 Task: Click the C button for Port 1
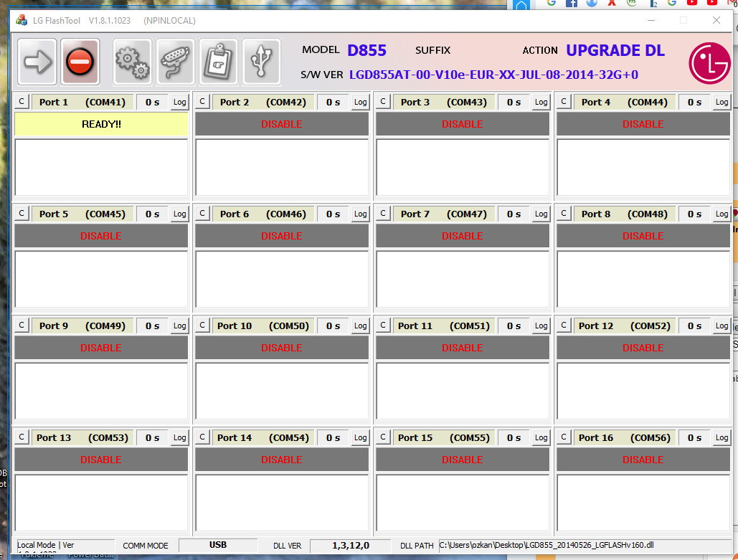click(x=22, y=102)
